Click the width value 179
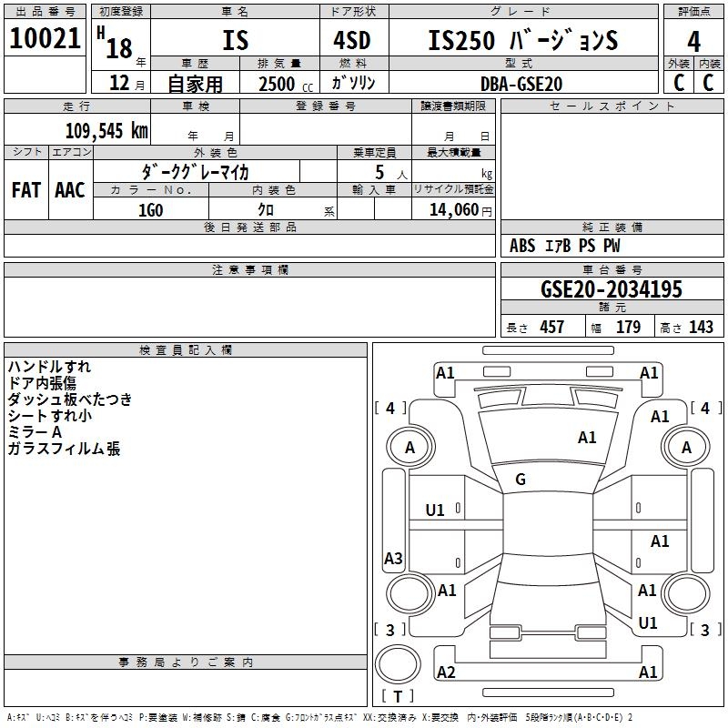728x728 pixels. click(x=628, y=327)
